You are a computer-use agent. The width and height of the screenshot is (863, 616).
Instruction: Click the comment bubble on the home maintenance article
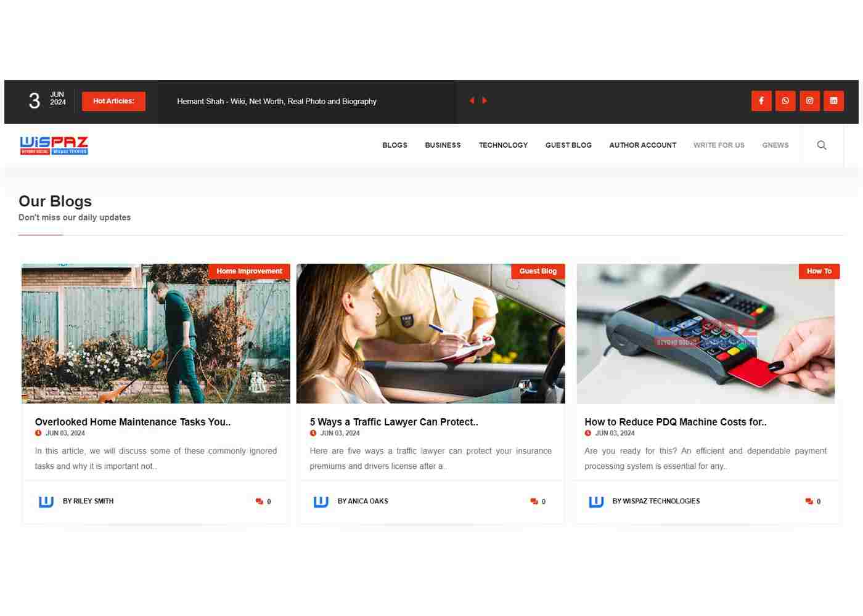[259, 501]
